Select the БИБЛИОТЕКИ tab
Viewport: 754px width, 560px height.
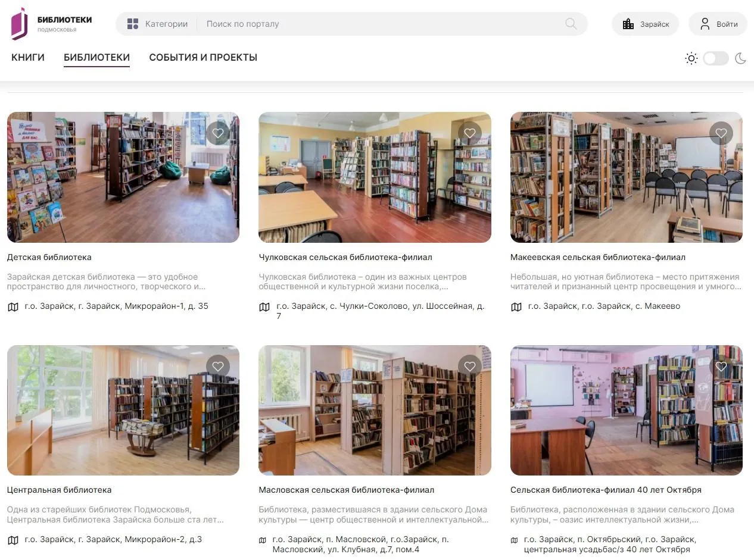[96, 58]
